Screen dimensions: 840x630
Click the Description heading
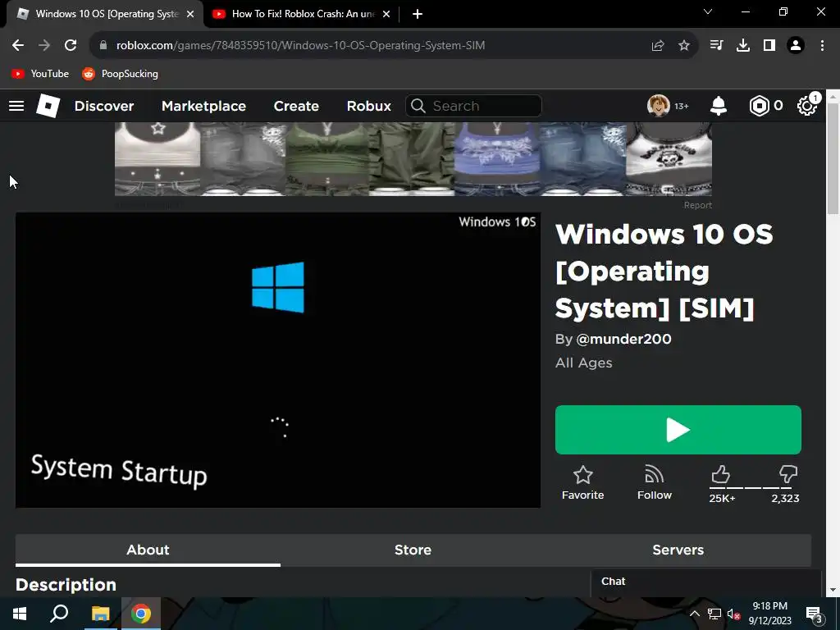tap(66, 584)
